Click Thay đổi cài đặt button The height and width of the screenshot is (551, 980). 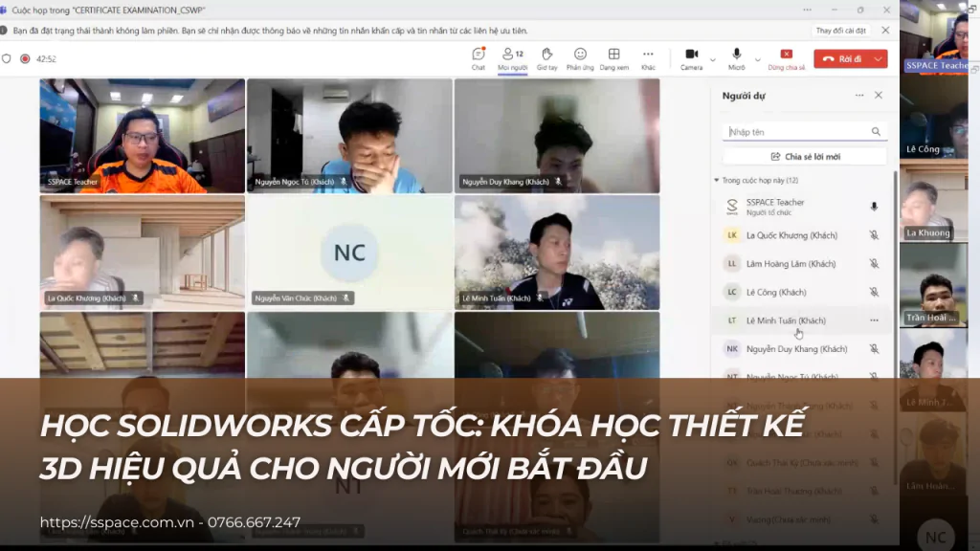coord(840,30)
